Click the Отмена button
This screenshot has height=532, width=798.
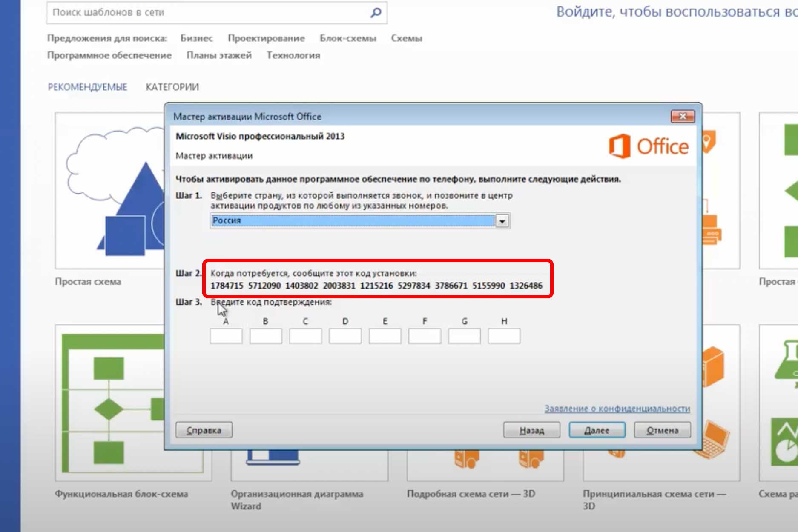(x=662, y=430)
